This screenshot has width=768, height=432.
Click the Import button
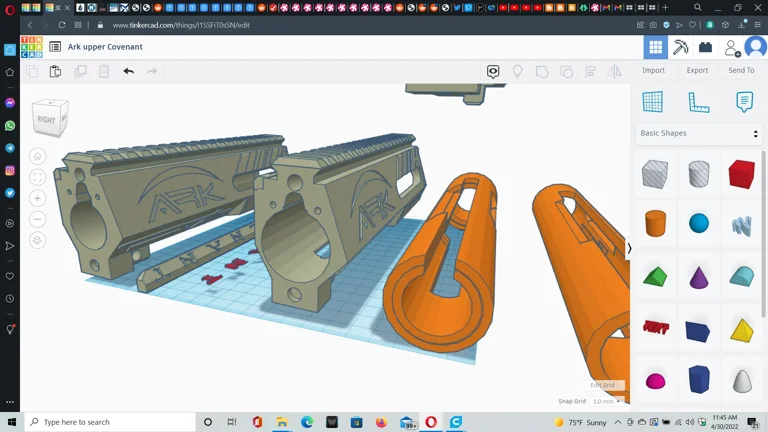pos(653,71)
